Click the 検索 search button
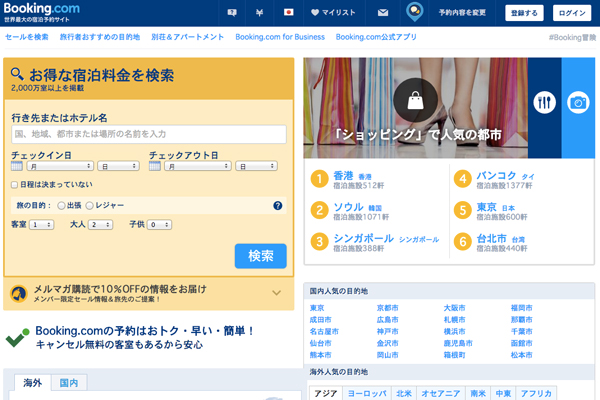Image resolution: width=600 pixels, height=400 pixels. pyautogui.click(x=261, y=256)
